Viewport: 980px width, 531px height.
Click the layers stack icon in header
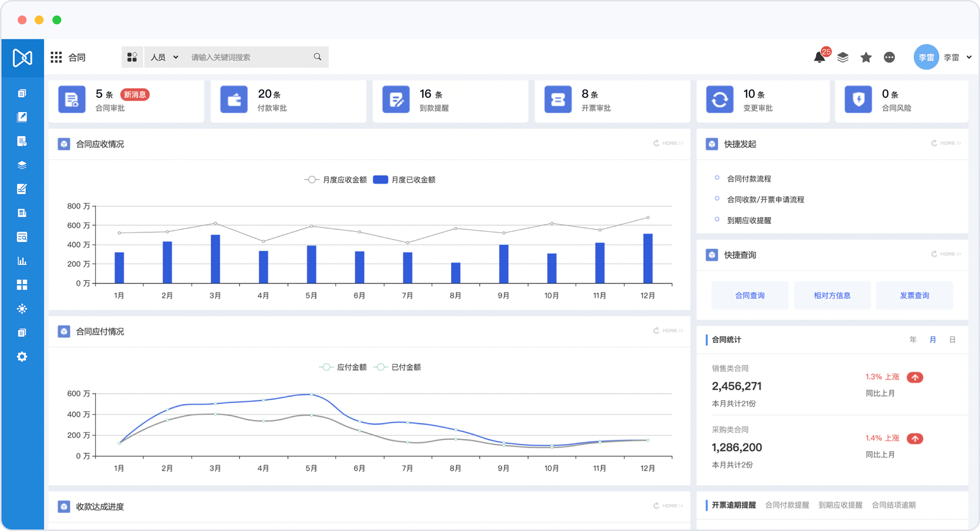pos(843,57)
